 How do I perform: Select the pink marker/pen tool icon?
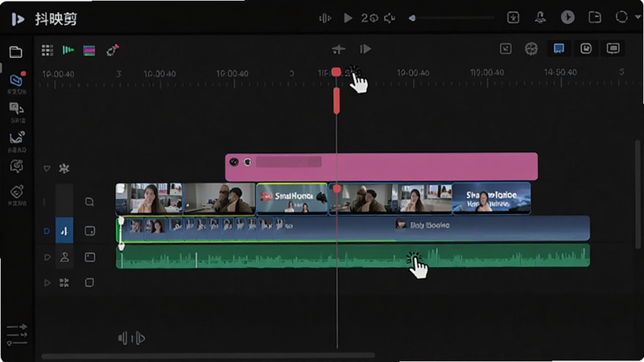[x=113, y=50]
